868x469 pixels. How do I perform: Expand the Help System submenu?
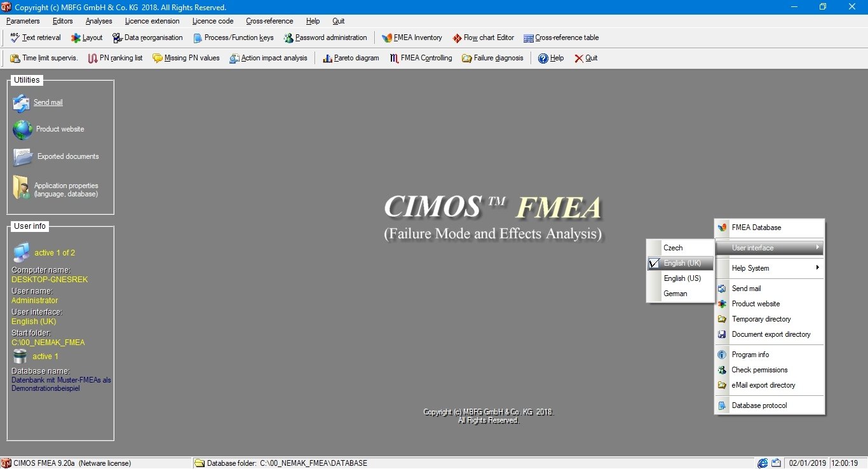[x=750, y=268]
